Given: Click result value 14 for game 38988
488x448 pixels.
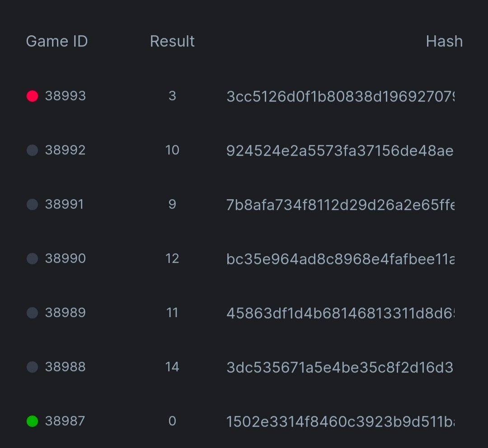Looking at the screenshot, I should pyautogui.click(x=172, y=367).
